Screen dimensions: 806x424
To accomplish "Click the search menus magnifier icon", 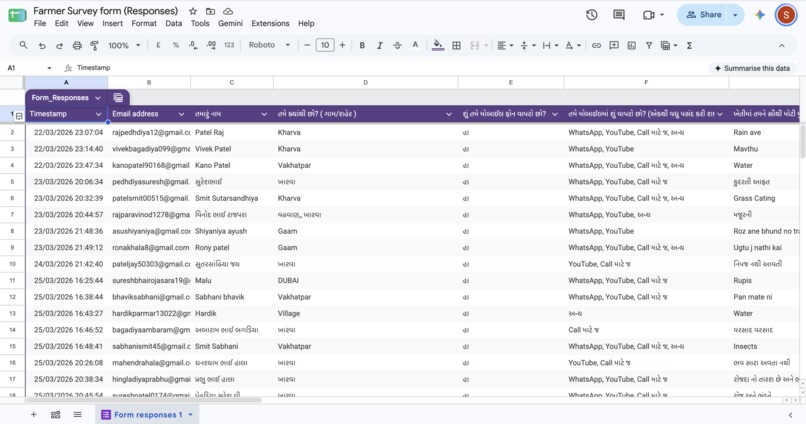I will point(23,45).
